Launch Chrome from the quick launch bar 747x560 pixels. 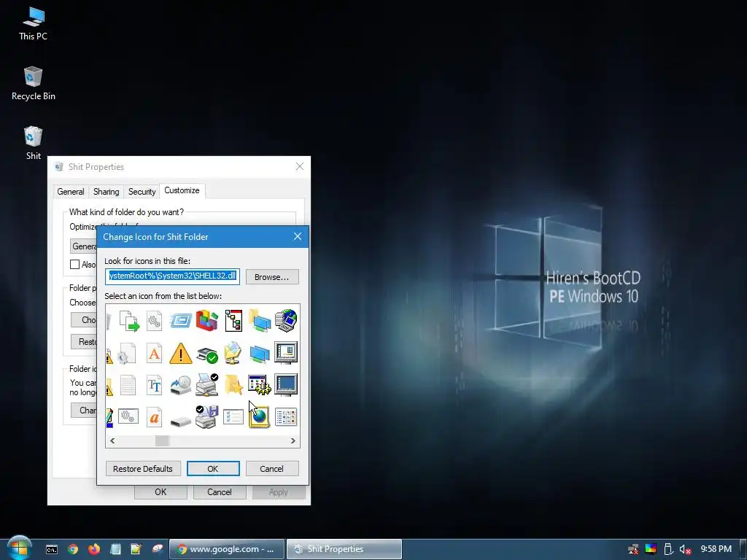click(x=73, y=550)
